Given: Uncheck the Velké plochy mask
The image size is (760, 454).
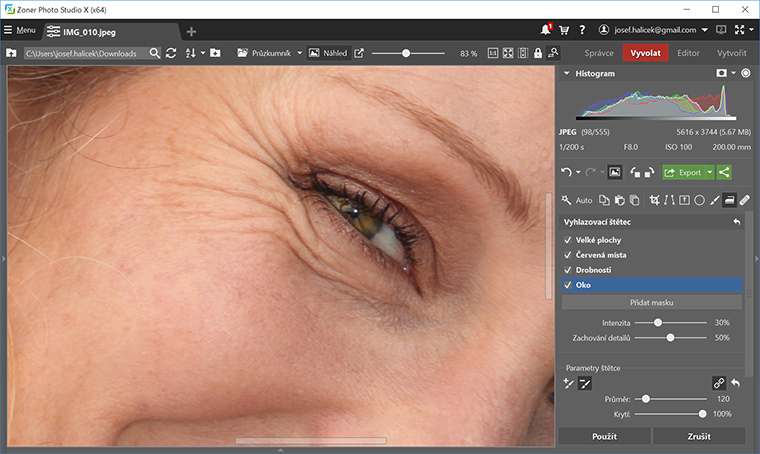Looking at the screenshot, I should (567, 240).
